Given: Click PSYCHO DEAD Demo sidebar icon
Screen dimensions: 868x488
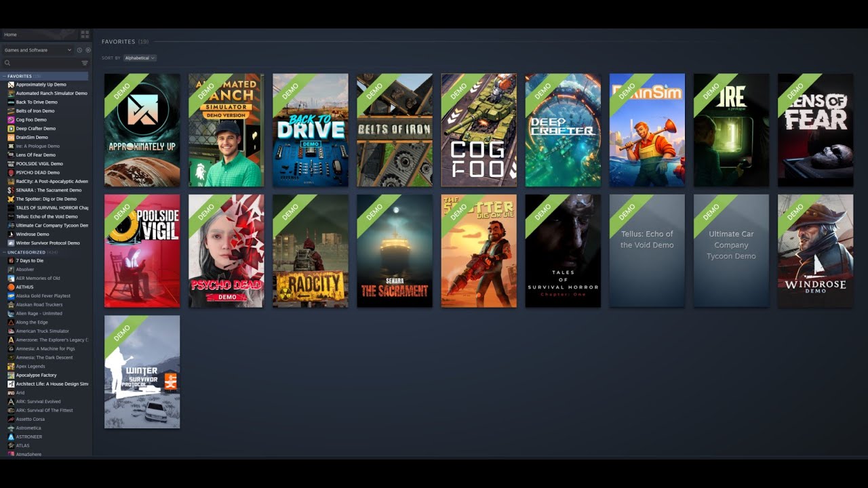Looking at the screenshot, I should (11, 173).
